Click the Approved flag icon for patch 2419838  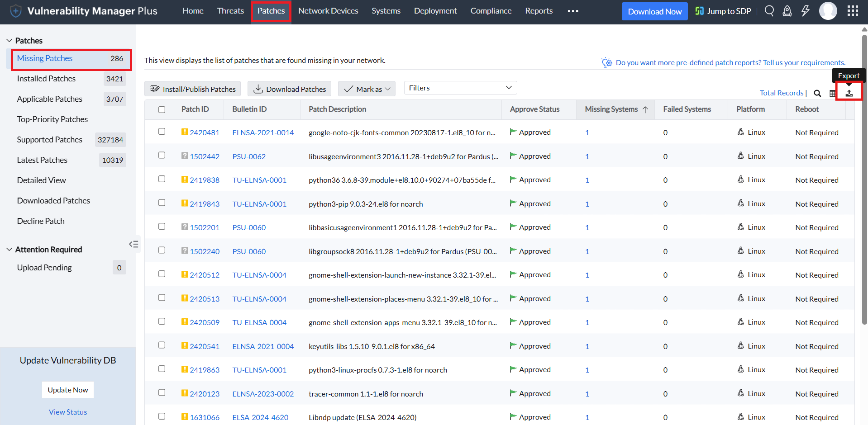pyautogui.click(x=513, y=179)
